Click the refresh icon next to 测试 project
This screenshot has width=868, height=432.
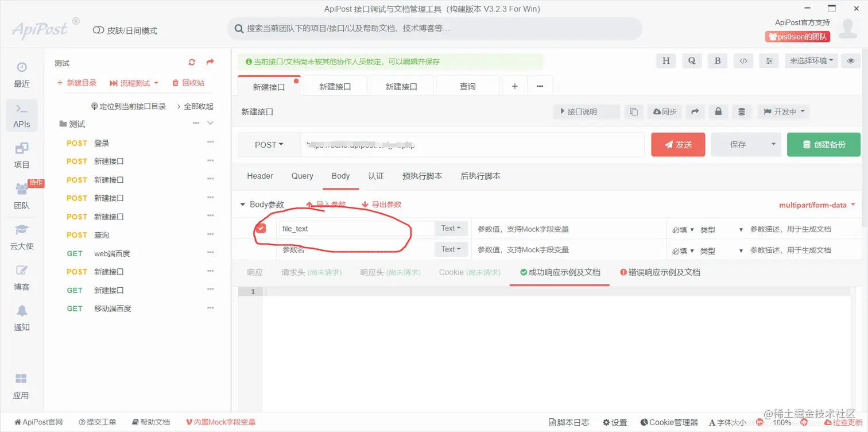[192, 63]
